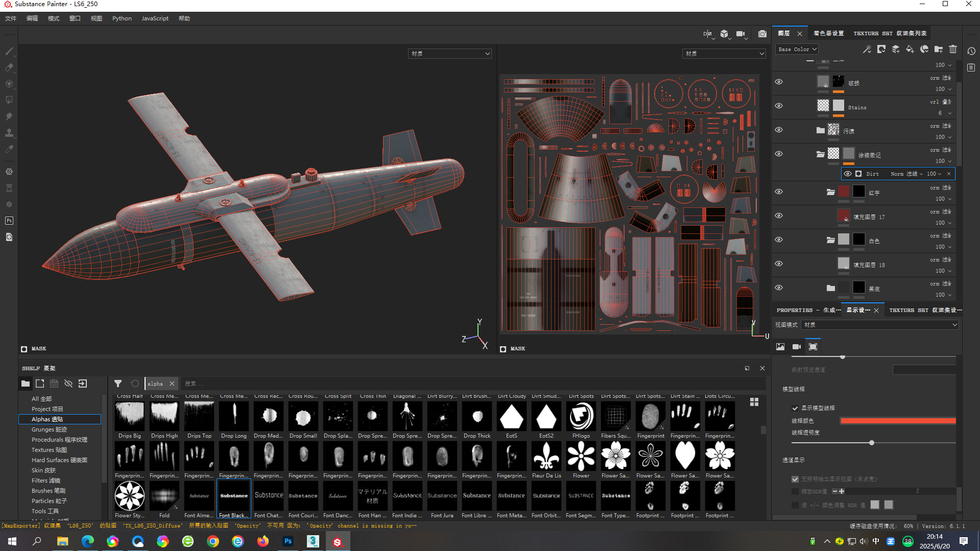Hide the 填充图层 17 layer
Screen dimensions: 980x551
coord(779,215)
